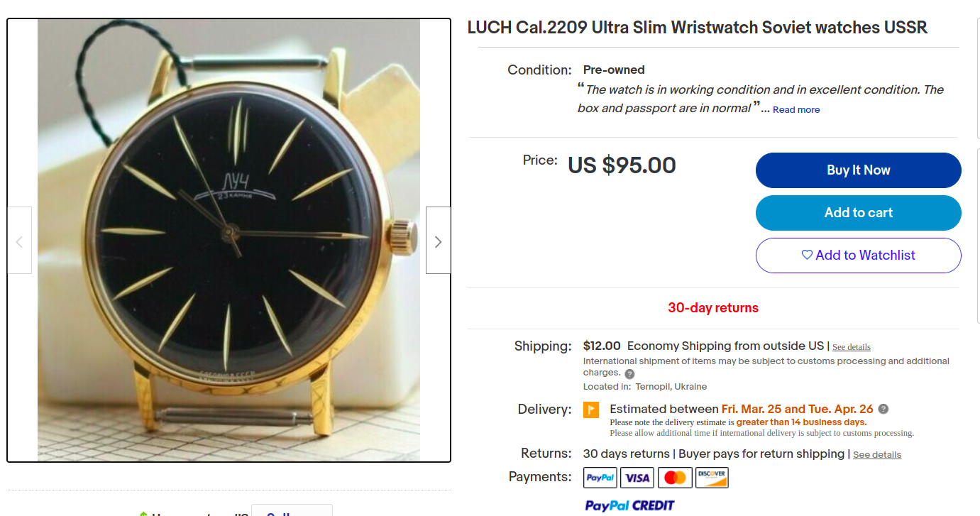
Task: Select the PayPal payment logo
Action: [600, 478]
